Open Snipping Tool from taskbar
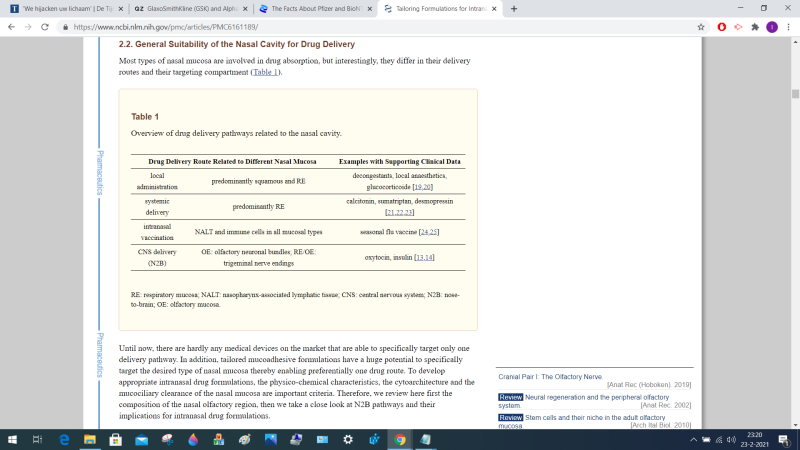The image size is (800, 450). click(167, 439)
